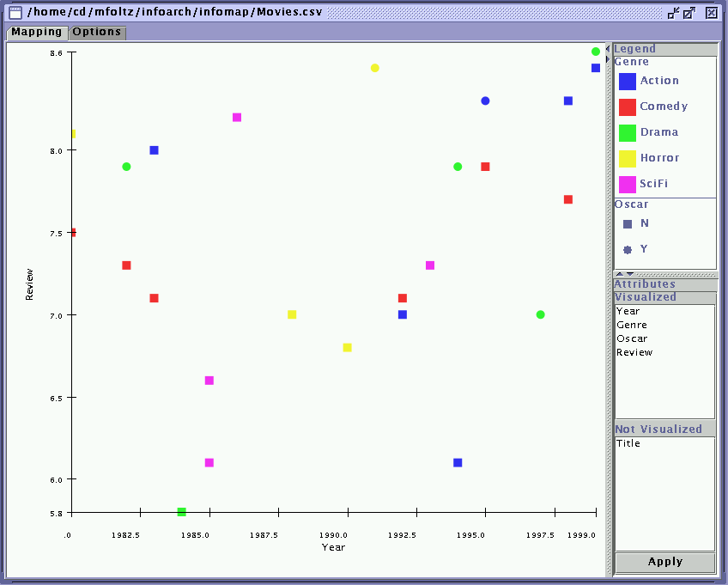
Task: Close the Movies.csv window
Action: pos(712,13)
